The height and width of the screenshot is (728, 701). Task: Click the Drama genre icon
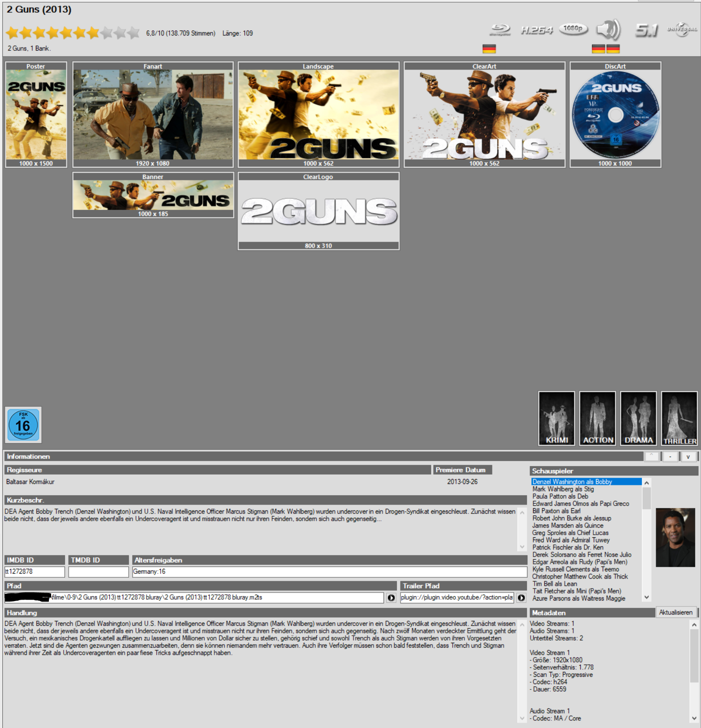coord(639,418)
